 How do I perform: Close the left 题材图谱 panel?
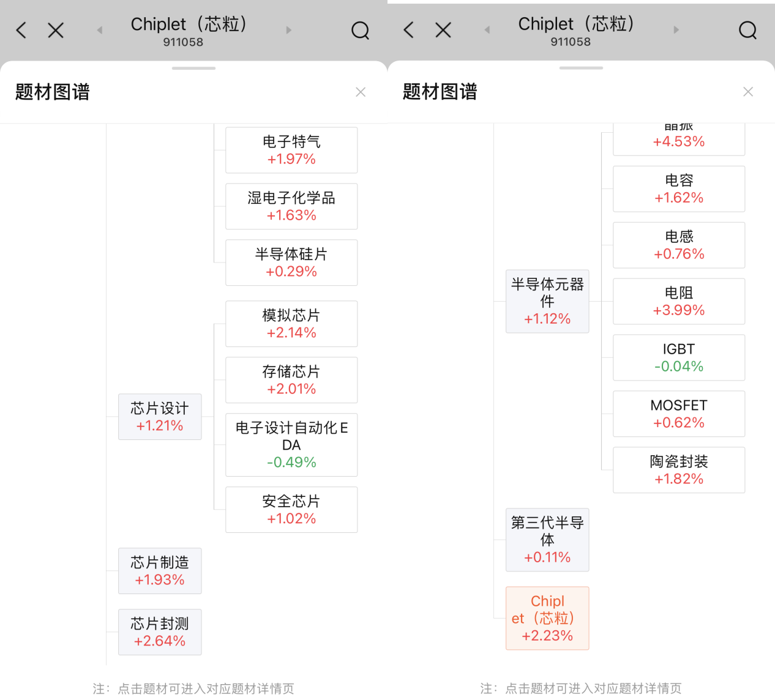coord(361,92)
